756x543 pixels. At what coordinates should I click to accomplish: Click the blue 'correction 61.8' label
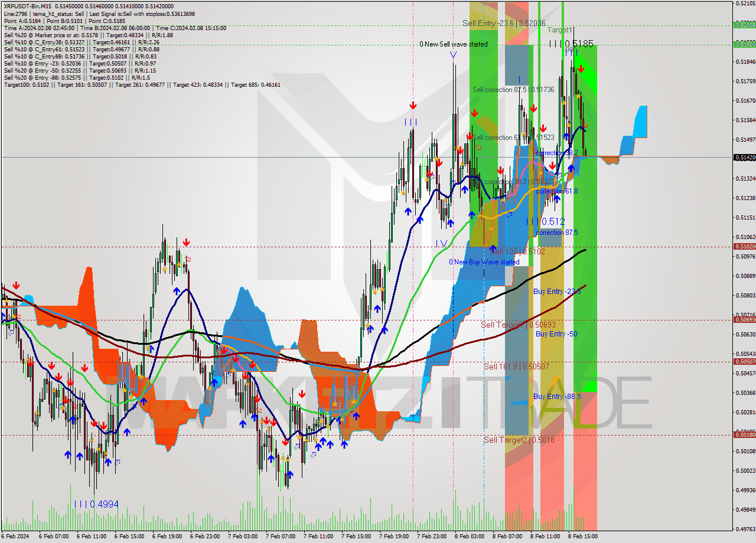[557, 191]
